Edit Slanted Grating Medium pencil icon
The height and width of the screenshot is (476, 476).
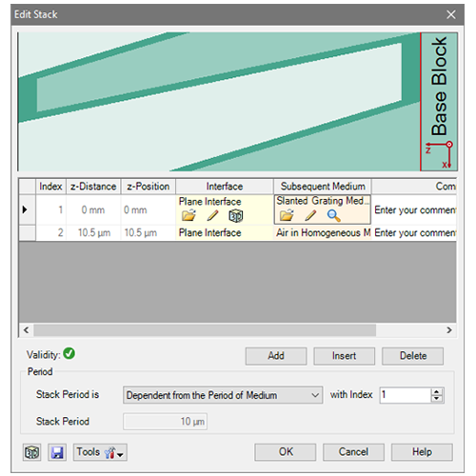click(x=310, y=215)
